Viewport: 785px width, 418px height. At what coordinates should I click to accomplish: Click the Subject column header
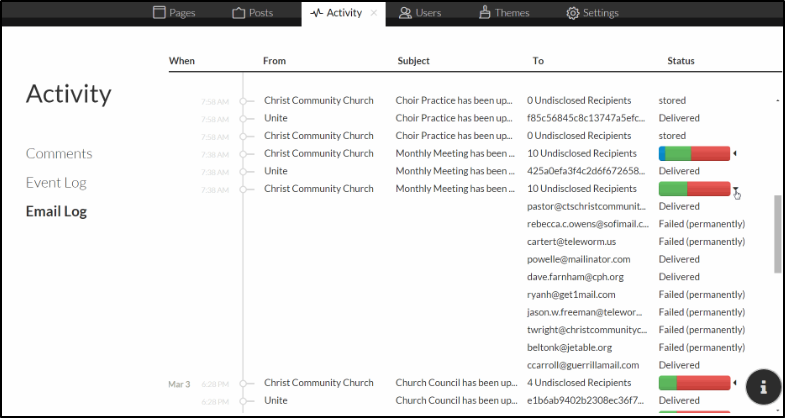tap(413, 61)
